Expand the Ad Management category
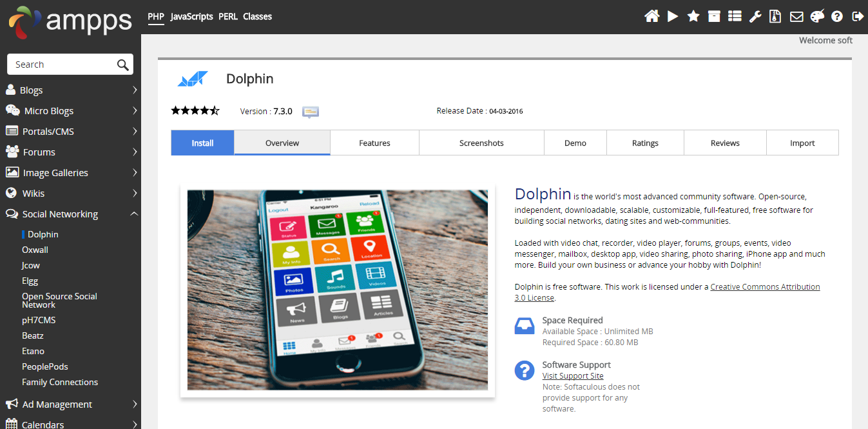The height and width of the screenshot is (429, 868). [x=135, y=404]
